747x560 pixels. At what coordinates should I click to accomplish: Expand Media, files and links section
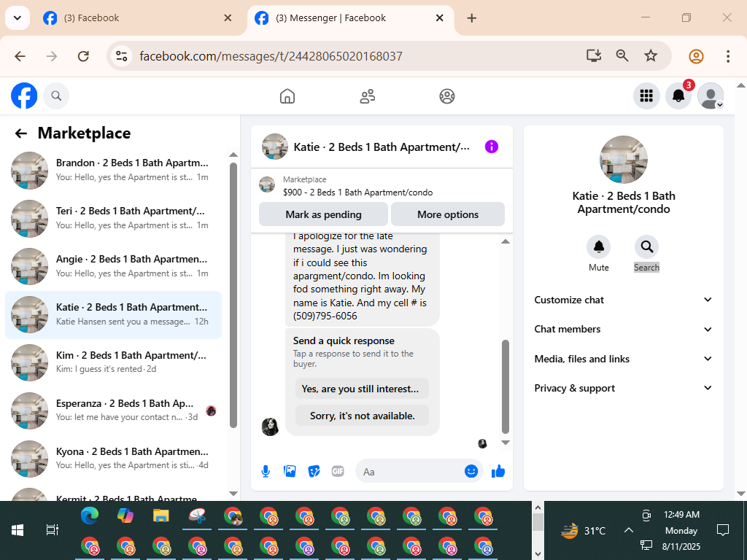[x=623, y=359]
